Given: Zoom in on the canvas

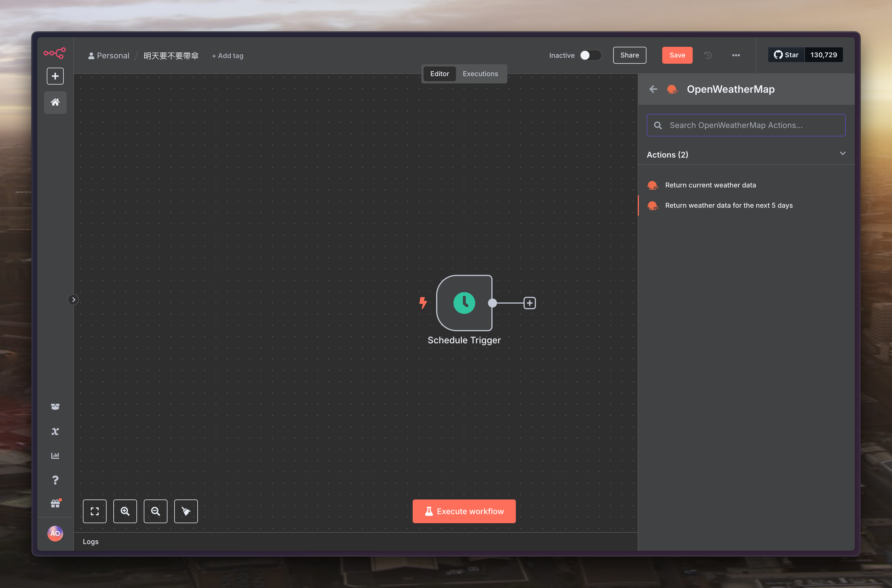Looking at the screenshot, I should click(125, 511).
